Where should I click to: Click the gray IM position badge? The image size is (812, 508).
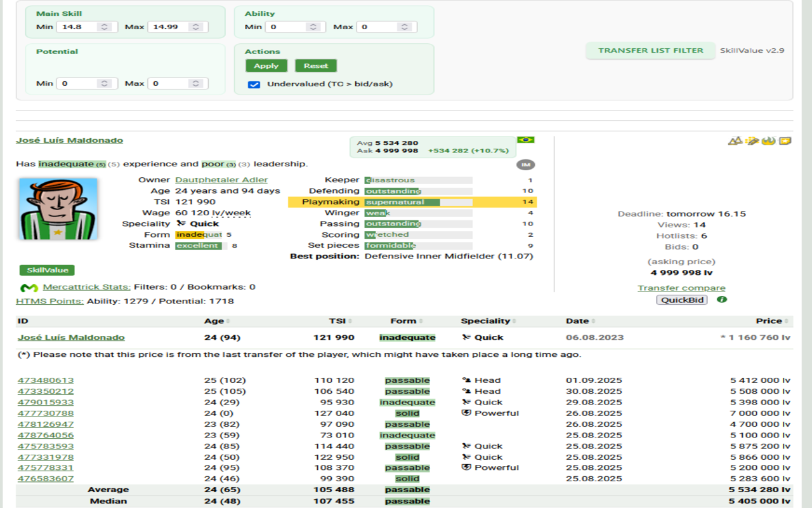pyautogui.click(x=525, y=164)
